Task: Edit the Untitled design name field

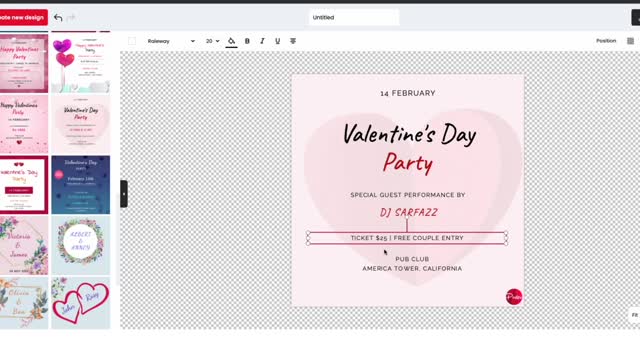Action: click(354, 18)
